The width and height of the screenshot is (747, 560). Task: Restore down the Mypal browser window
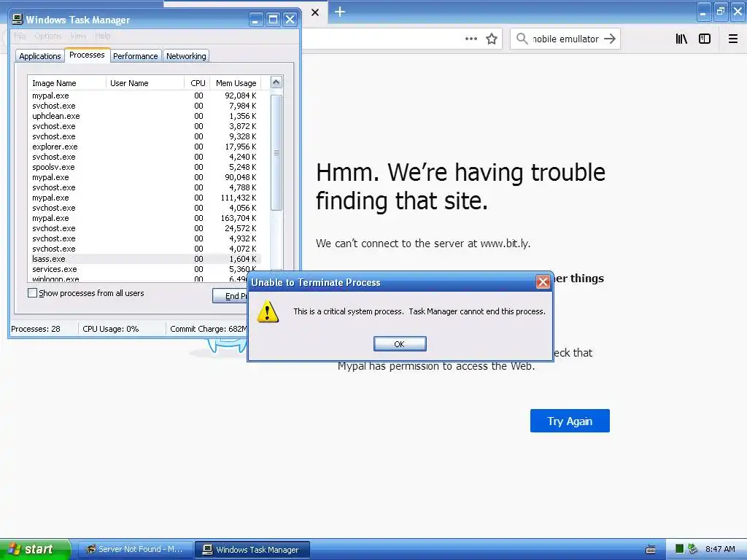point(720,12)
